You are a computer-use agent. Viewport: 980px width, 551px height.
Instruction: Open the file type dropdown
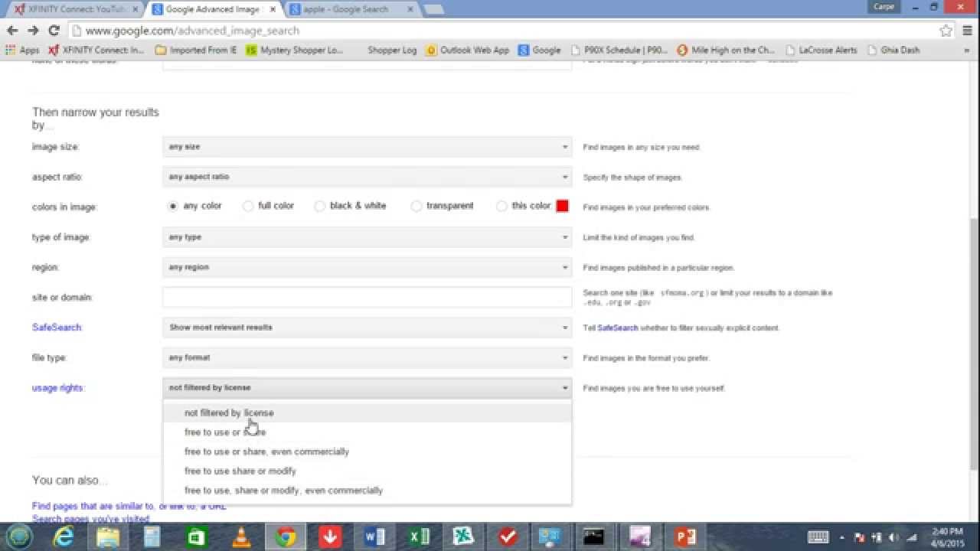click(367, 357)
